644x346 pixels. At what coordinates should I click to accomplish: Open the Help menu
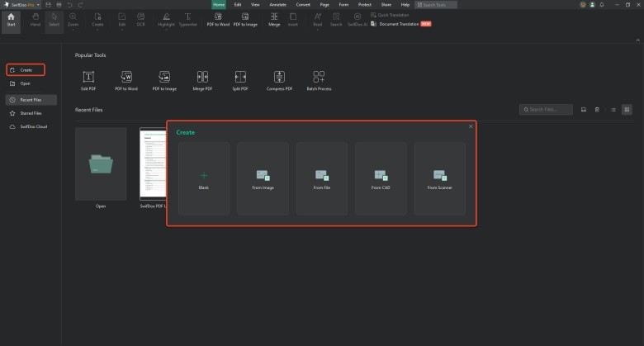405,4
